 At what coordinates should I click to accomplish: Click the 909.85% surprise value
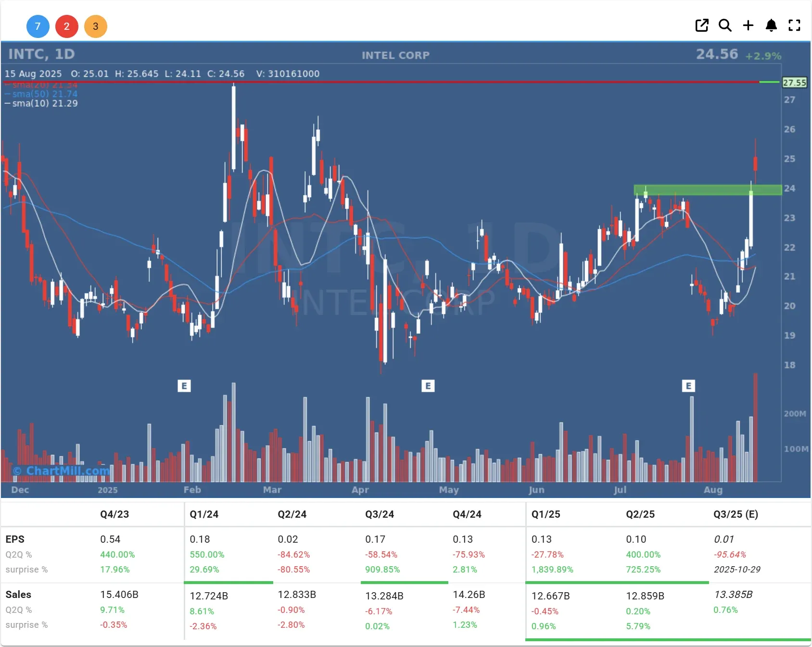click(x=382, y=569)
